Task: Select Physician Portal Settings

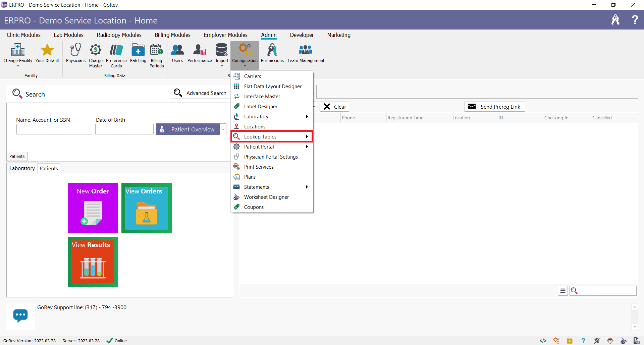Action: point(272,157)
